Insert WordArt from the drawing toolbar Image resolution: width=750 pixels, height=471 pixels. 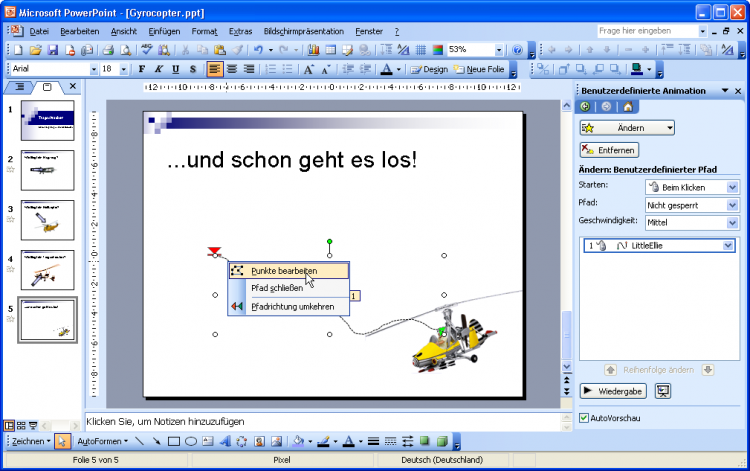[x=225, y=441]
